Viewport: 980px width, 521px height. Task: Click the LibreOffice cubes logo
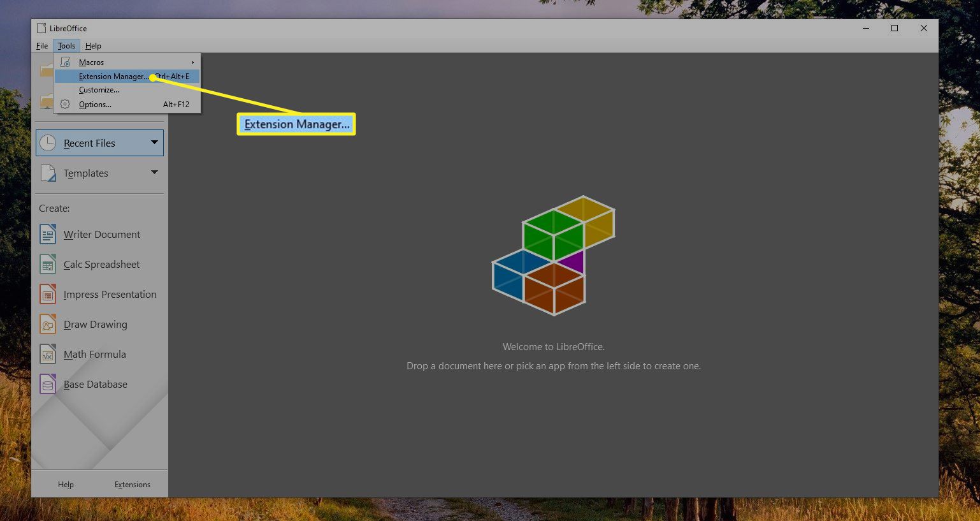pyautogui.click(x=554, y=255)
